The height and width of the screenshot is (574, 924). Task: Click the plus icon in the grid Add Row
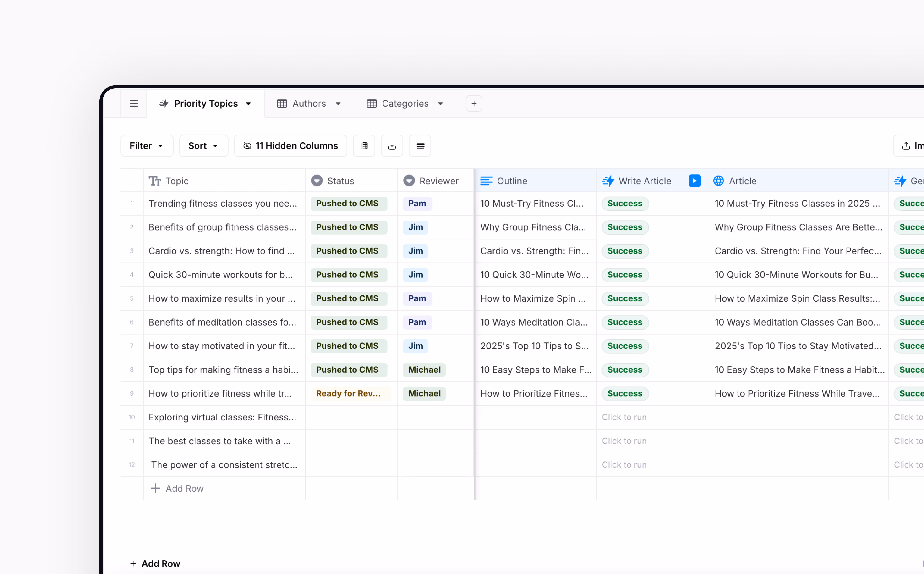(155, 488)
